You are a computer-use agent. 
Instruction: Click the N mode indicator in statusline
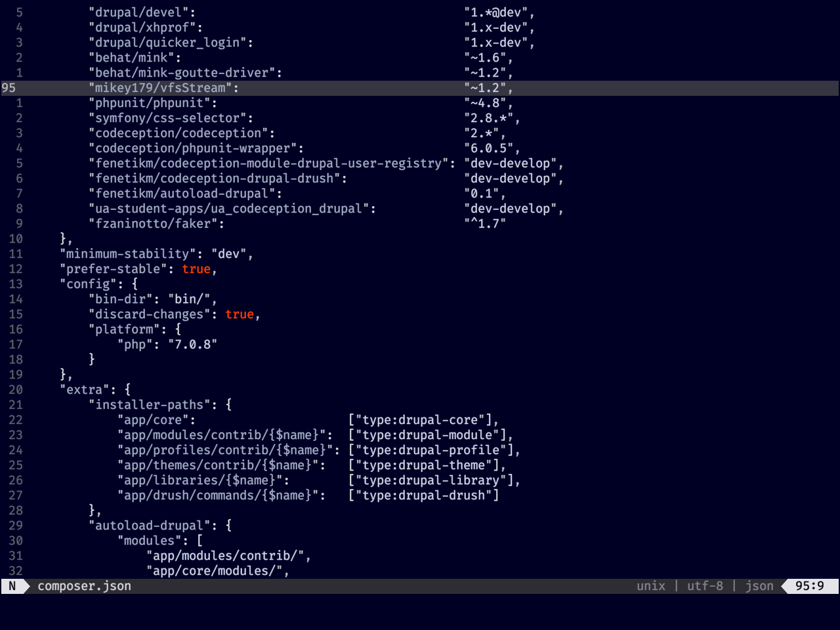(x=12, y=586)
